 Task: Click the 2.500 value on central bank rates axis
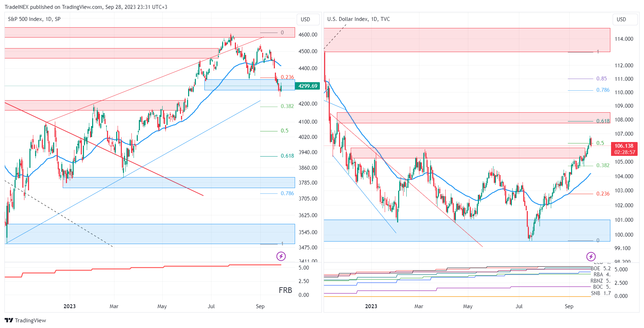click(x=621, y=283)
